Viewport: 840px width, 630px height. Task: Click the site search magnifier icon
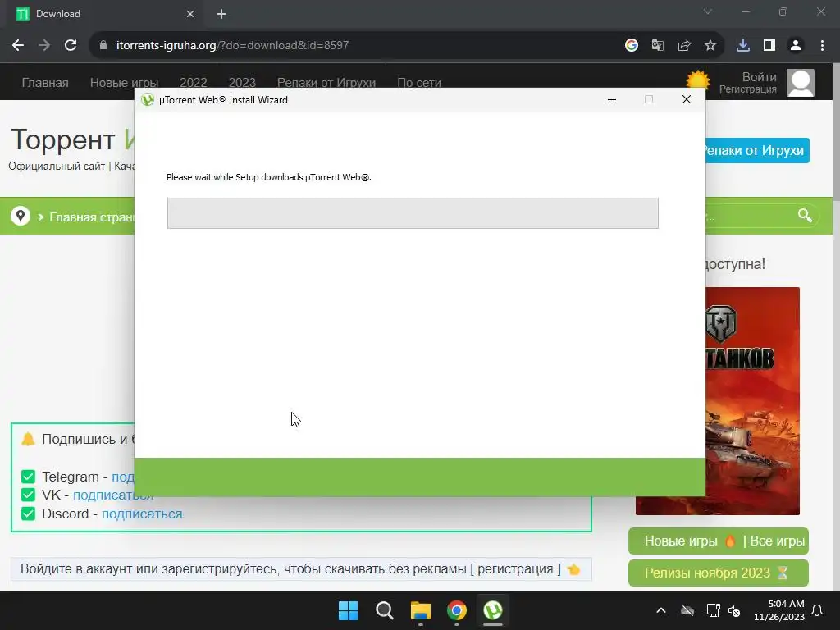tap(805, 216)
